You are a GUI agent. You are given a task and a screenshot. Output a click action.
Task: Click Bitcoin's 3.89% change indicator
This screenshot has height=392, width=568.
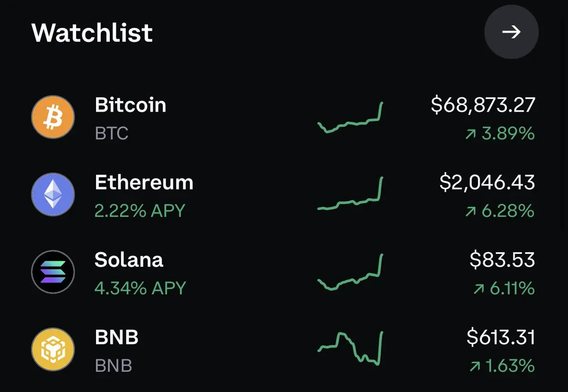click(x=500, y=134)
